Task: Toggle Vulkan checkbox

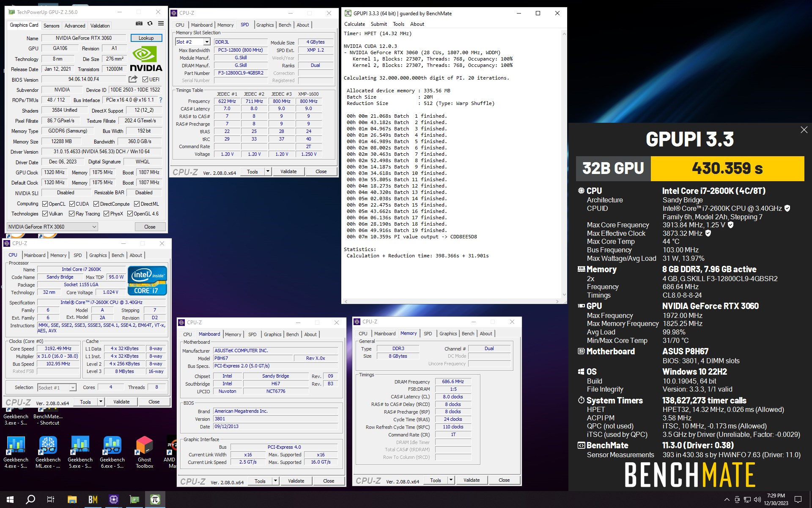Action: (x=45, y=214)
